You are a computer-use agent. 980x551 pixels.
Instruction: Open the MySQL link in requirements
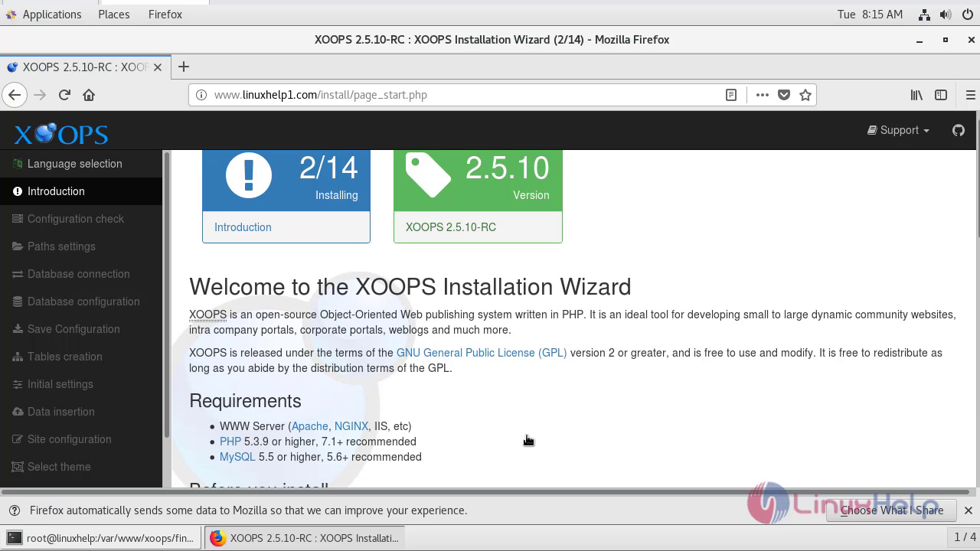coord(237,457)
